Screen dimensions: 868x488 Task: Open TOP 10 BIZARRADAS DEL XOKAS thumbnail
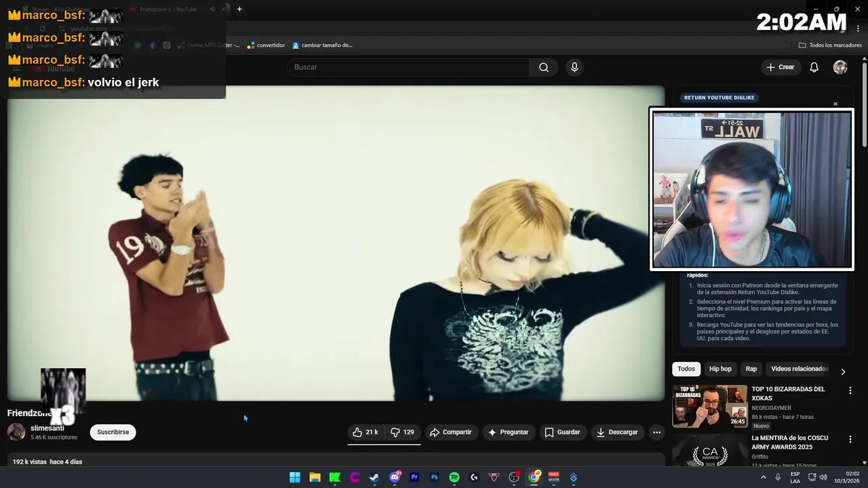[x=710, y=406]
